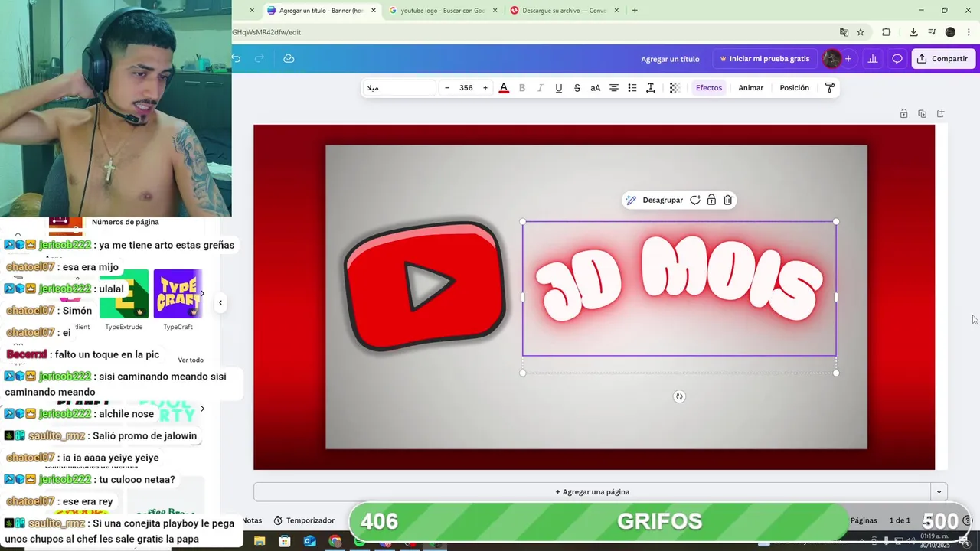This screenshot has width=980, height=551.
Task: Open the browser extensions puzzle icon
Action: tap(886, 32)
